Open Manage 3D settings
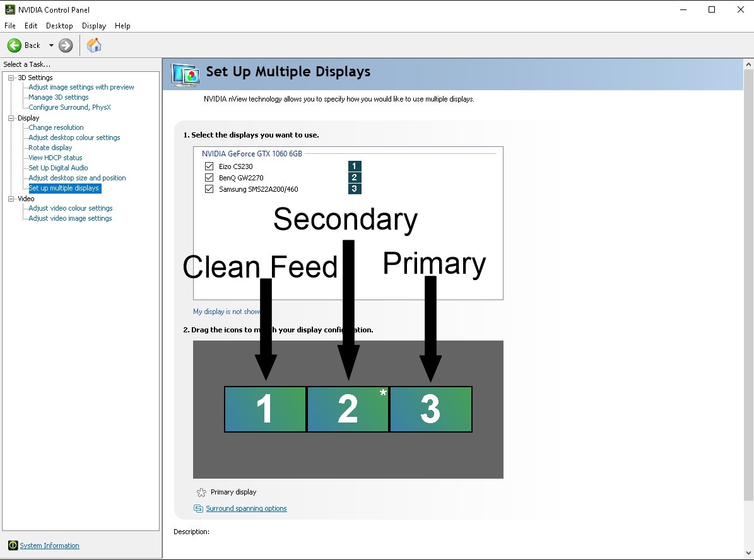Image resolution: width=754 pixels, height=560 pixels. coord(59,97)
